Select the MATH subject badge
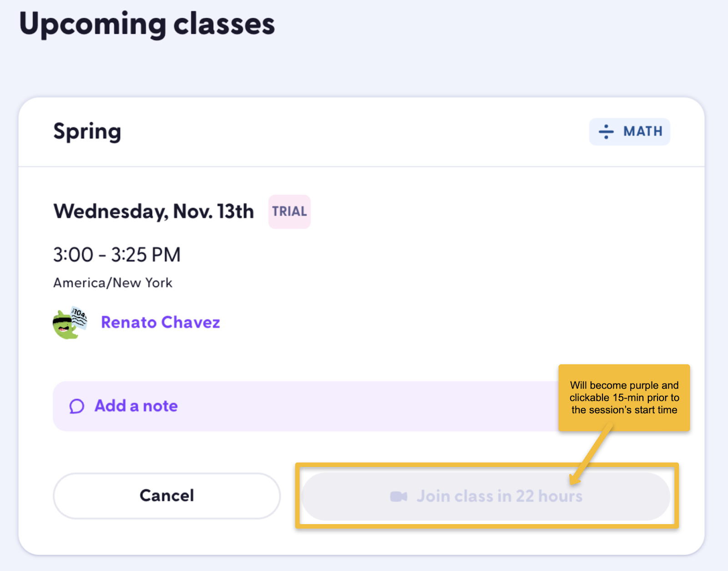This screenshot has height=571, width=728. click(x=630, y=131)
